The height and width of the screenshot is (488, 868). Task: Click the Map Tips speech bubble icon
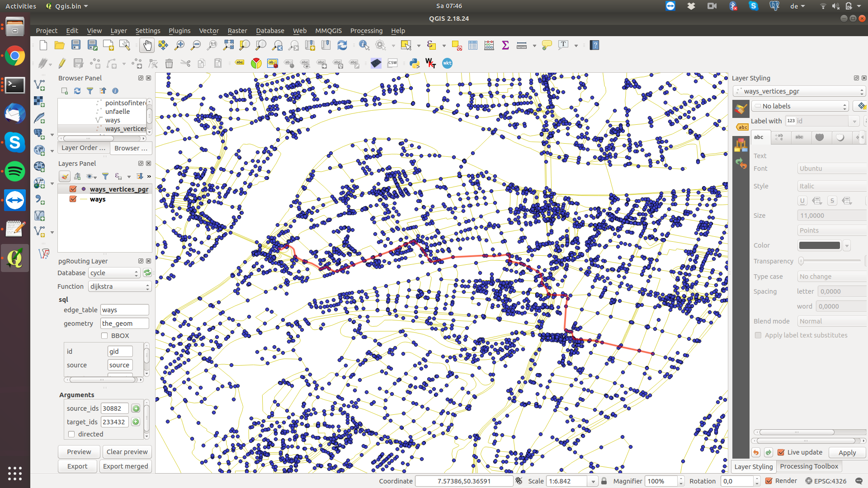pos(547,45)
